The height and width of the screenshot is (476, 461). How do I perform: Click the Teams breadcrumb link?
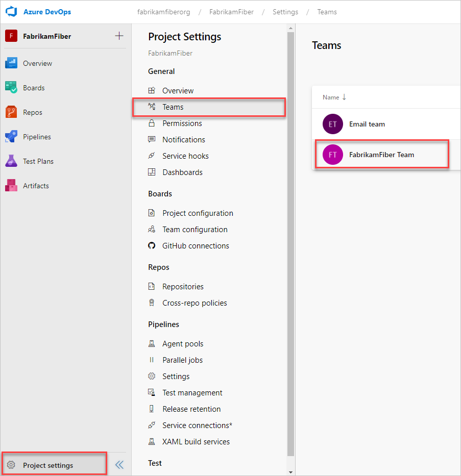327,12
